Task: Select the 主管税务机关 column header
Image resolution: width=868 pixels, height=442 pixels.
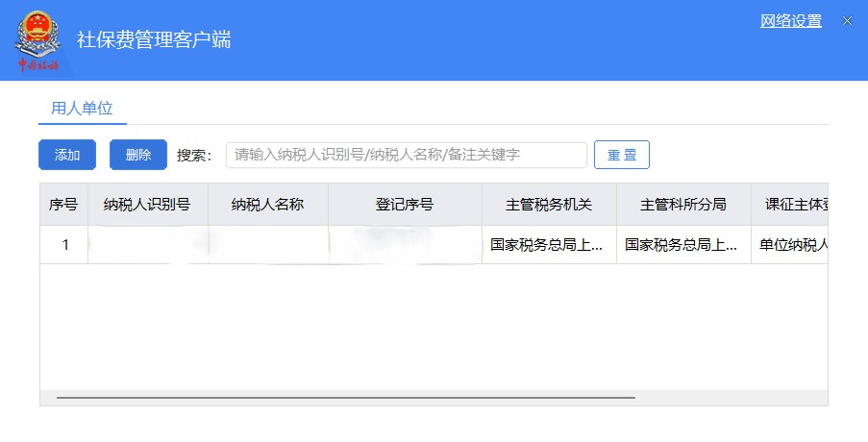Action: pos(549,204)
